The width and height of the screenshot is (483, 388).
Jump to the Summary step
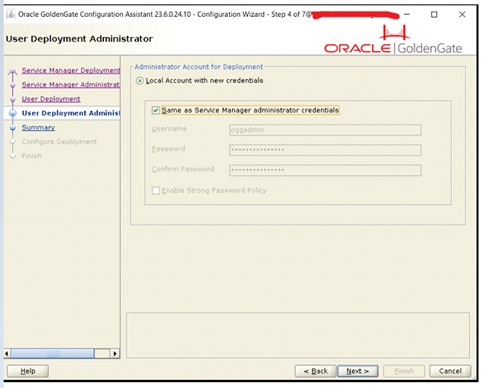click(38, 127)
